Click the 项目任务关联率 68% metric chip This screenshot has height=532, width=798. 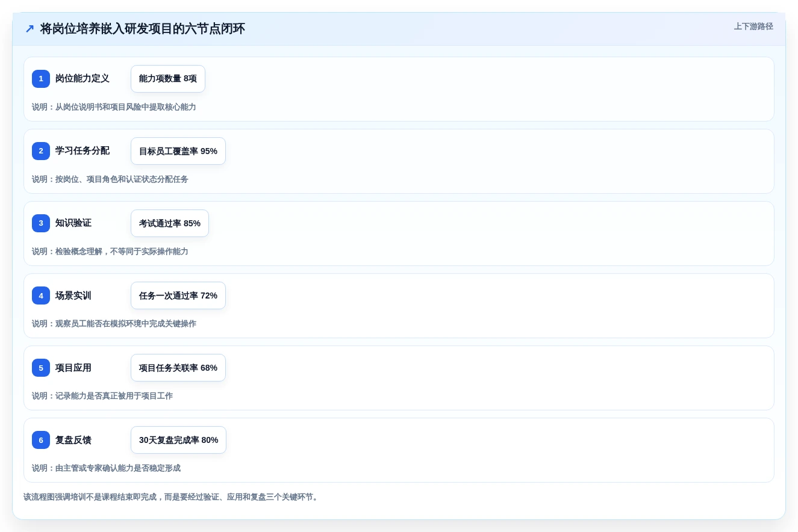pyautogui.click(x=178, y=368)
